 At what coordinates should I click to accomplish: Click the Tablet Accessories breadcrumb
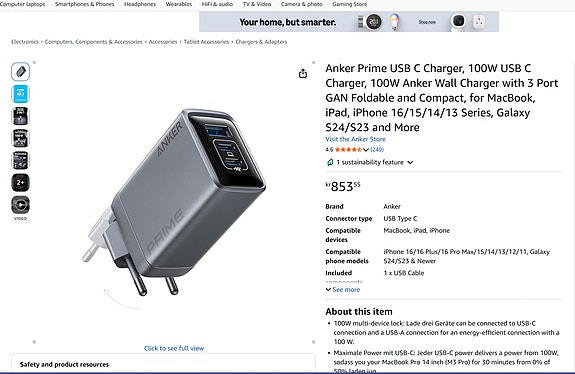206,42
